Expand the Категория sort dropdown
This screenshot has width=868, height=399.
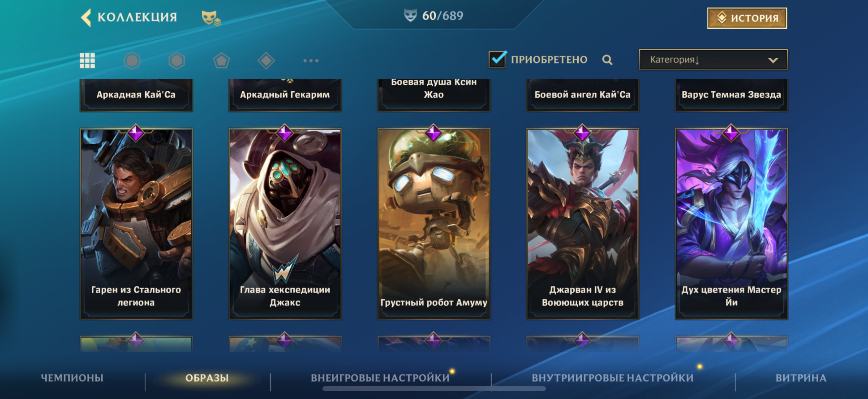[x=713, y=60]
